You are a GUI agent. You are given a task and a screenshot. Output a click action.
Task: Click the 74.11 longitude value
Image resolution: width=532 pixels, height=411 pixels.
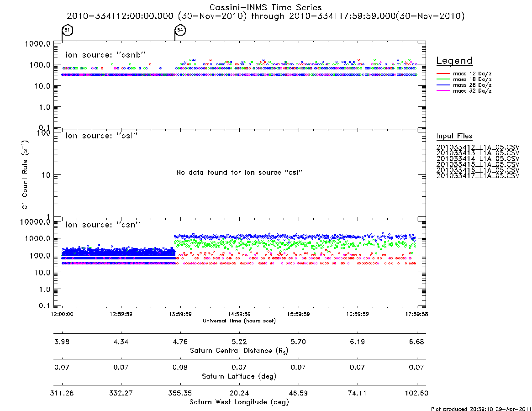tap(357, 393)
